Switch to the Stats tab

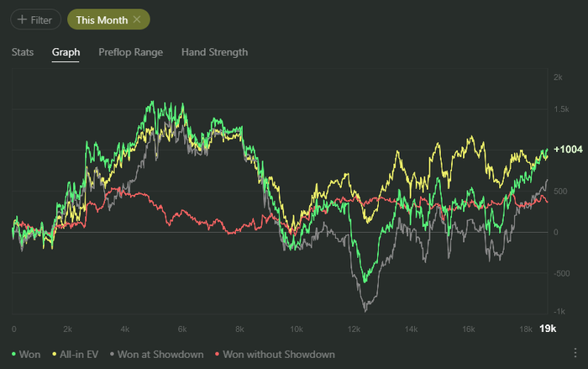click(x=23, y=52)
